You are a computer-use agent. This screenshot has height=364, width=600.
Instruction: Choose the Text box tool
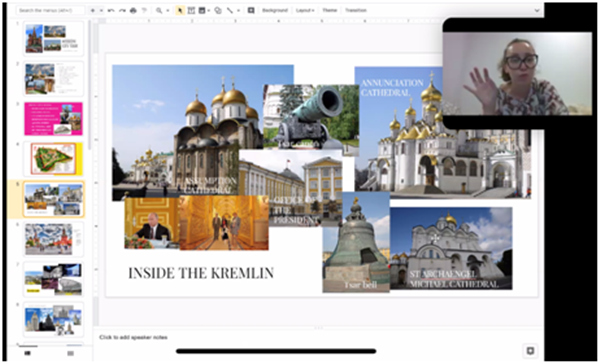(x=191, y=11)
